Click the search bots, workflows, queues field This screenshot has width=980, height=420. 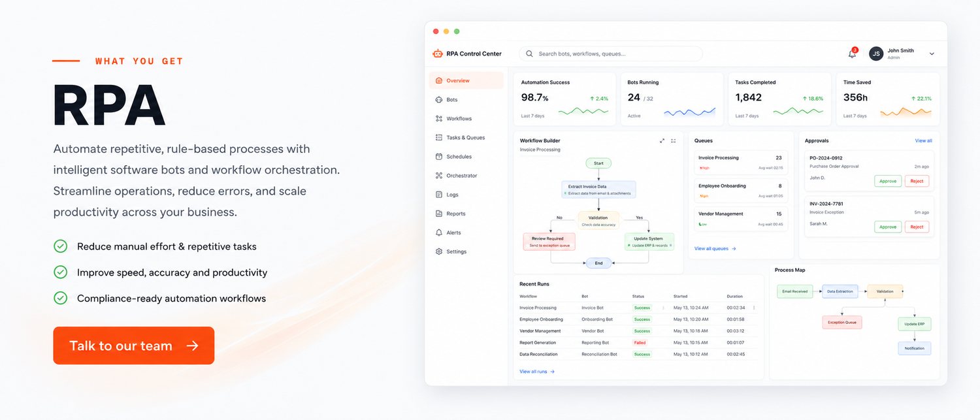coord(611,54)
